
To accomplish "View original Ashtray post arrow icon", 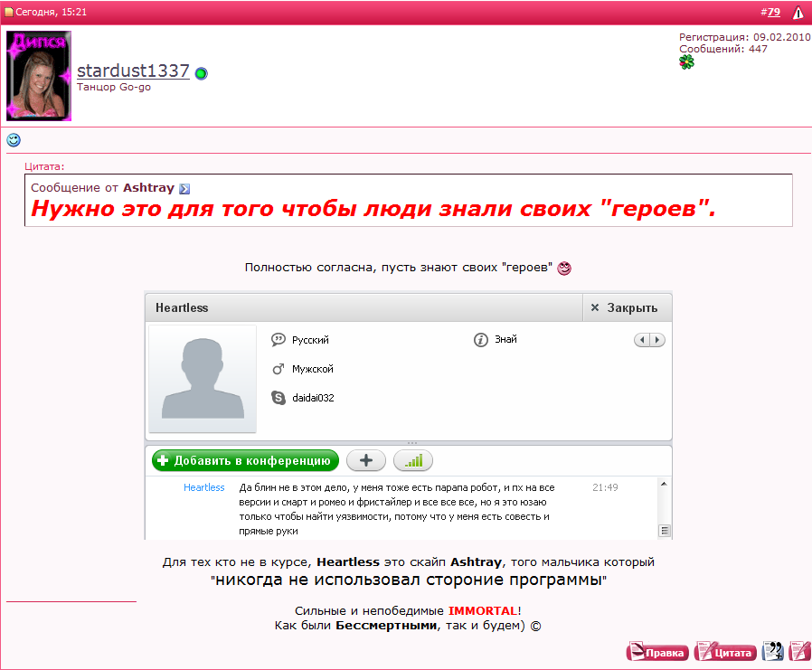I will click(x=184, y=188).
